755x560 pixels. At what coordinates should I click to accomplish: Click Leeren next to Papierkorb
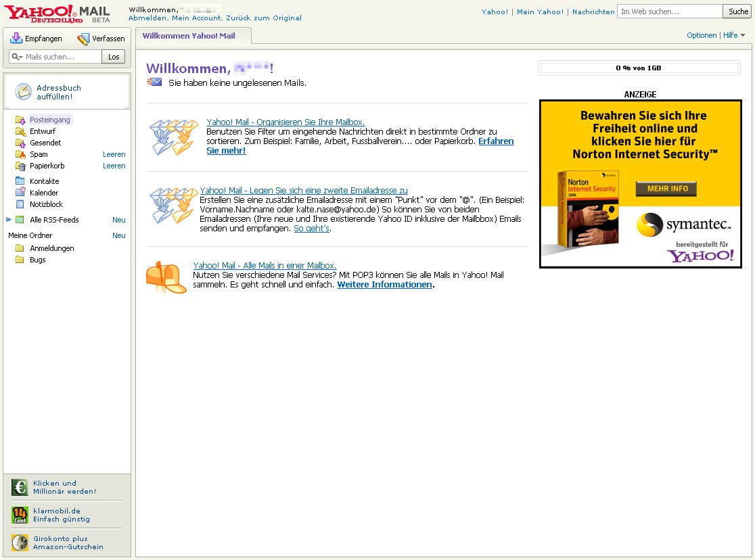114,166
